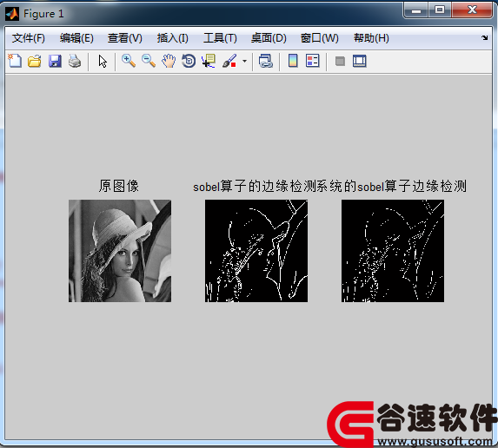This screenshot has width=498, height=448.
Task: Save the figure with the floppy icon
Action: tap(55, 61)
